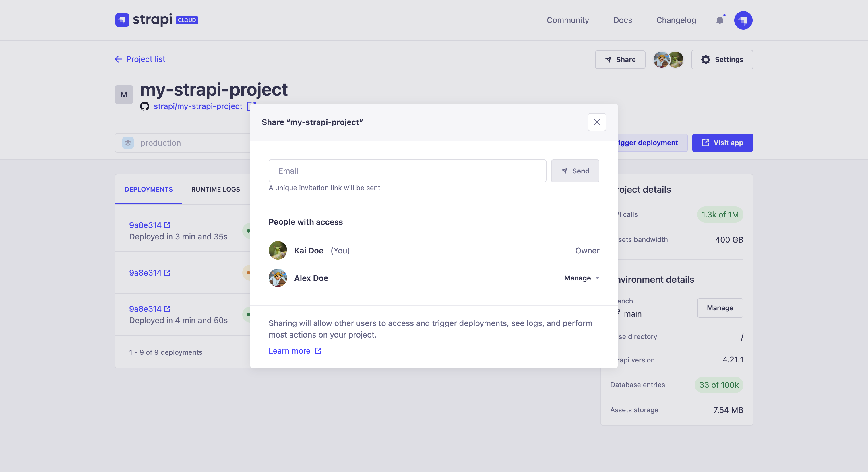This screenshot has width=868, height=472.
Task: Click the email input field
Action: point(407,170)
